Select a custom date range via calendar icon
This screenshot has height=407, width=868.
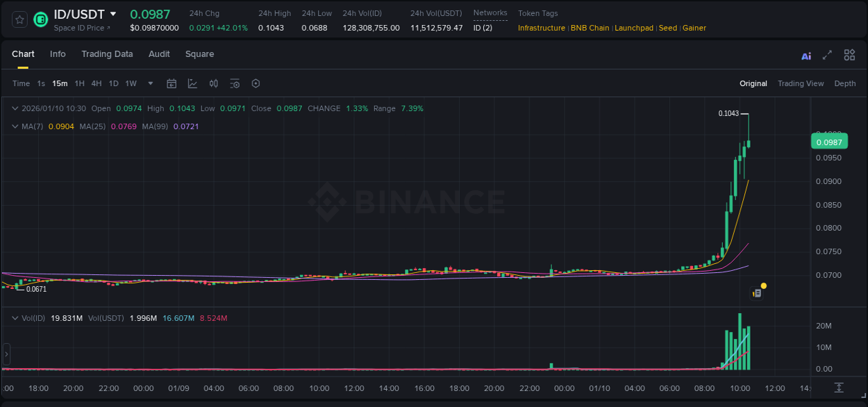click(x=172, y=83)
